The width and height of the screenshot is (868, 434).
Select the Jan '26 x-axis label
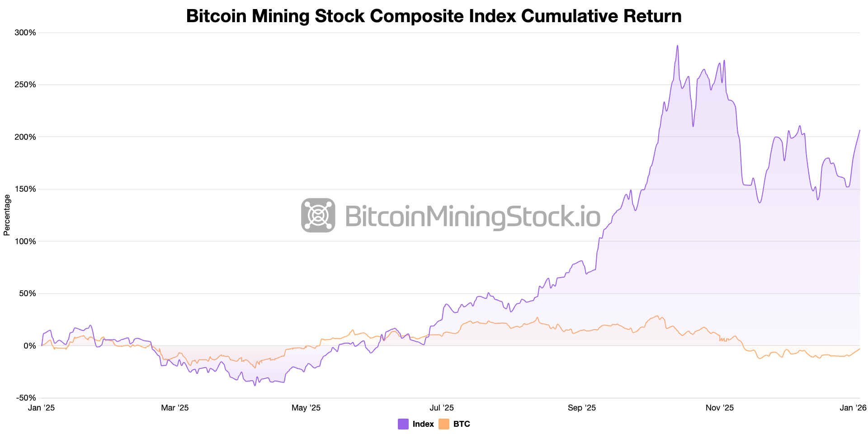point(853,408)
